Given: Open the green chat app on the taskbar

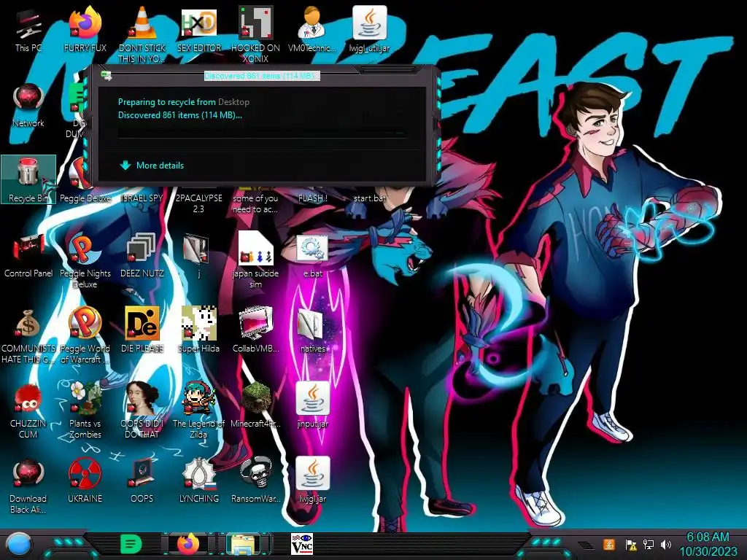Looking at the screenshot, I should [131, 544].
